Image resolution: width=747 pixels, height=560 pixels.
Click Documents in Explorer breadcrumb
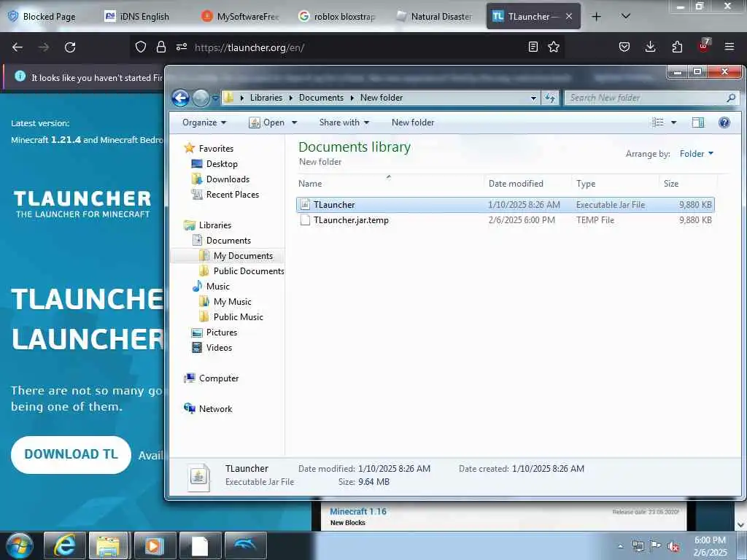321,98
